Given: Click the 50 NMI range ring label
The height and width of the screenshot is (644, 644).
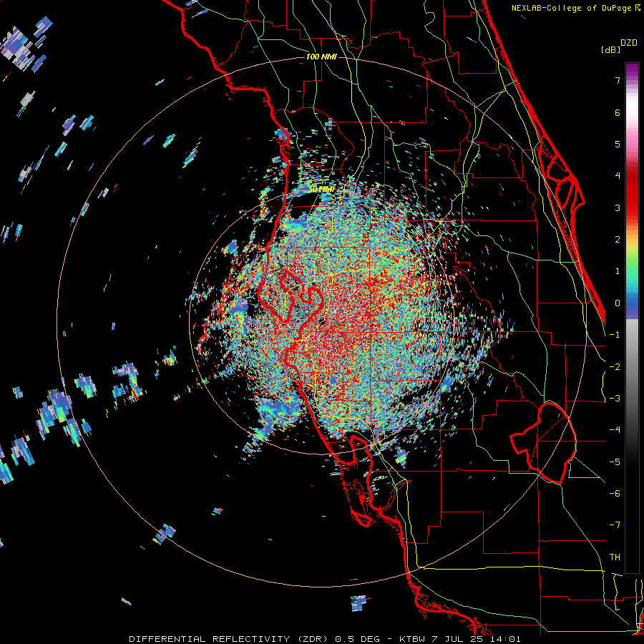Looking at the screenshot, I should pyautogui.click(x=321, y=189).
